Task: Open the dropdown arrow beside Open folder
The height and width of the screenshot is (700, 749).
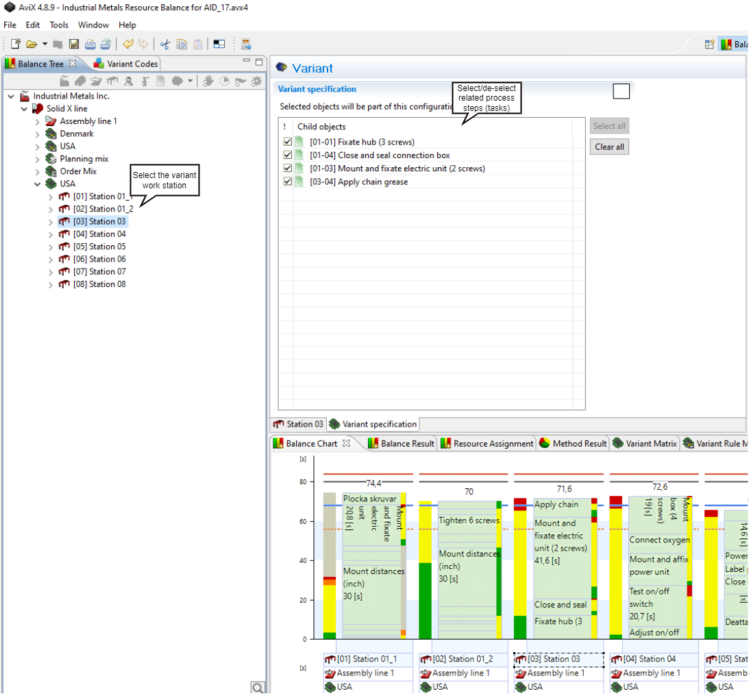Action: (x=45, y=45)
